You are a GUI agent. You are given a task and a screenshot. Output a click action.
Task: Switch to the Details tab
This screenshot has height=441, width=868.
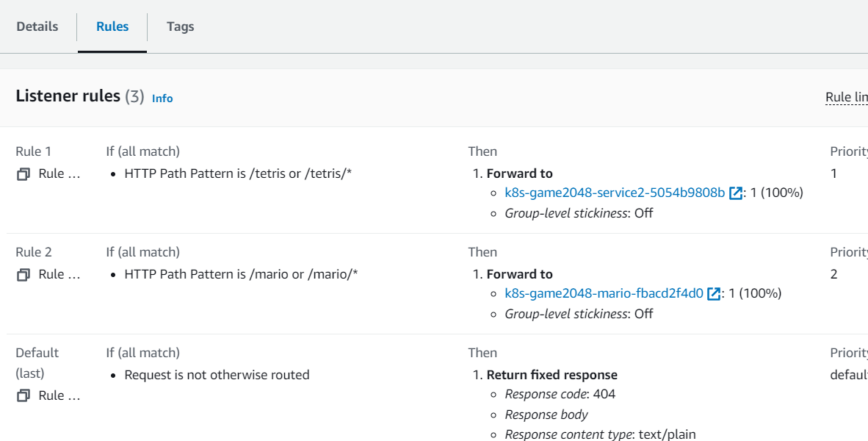37,26
